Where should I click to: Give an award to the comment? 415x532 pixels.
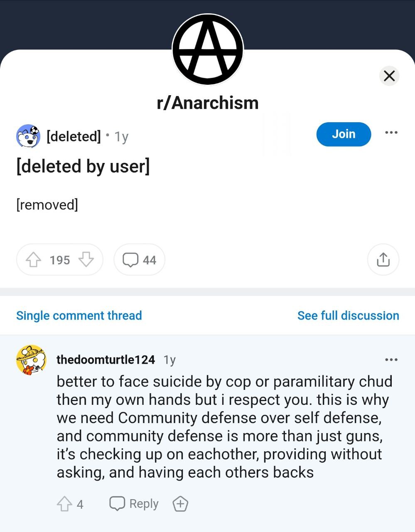180,504
